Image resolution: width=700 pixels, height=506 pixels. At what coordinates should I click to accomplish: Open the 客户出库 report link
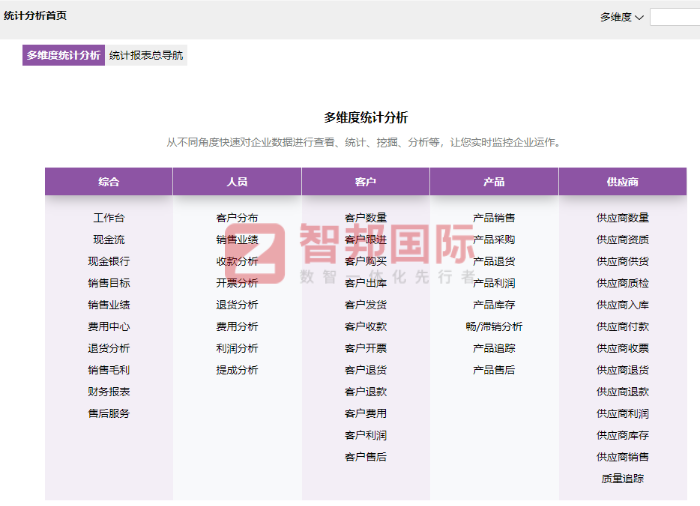click(x=366, y=283)
